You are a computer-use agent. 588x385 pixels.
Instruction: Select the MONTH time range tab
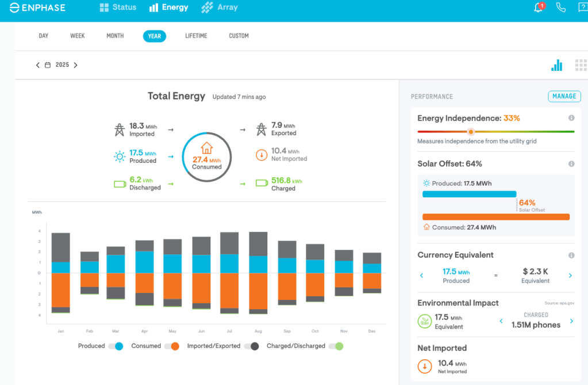pos(115,36)
